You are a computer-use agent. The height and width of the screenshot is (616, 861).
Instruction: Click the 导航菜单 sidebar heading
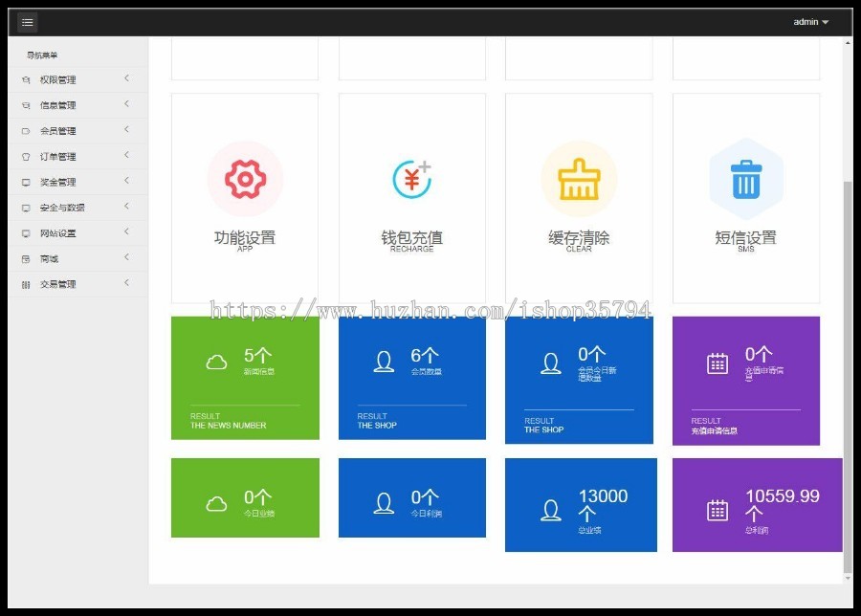(42, 55)
